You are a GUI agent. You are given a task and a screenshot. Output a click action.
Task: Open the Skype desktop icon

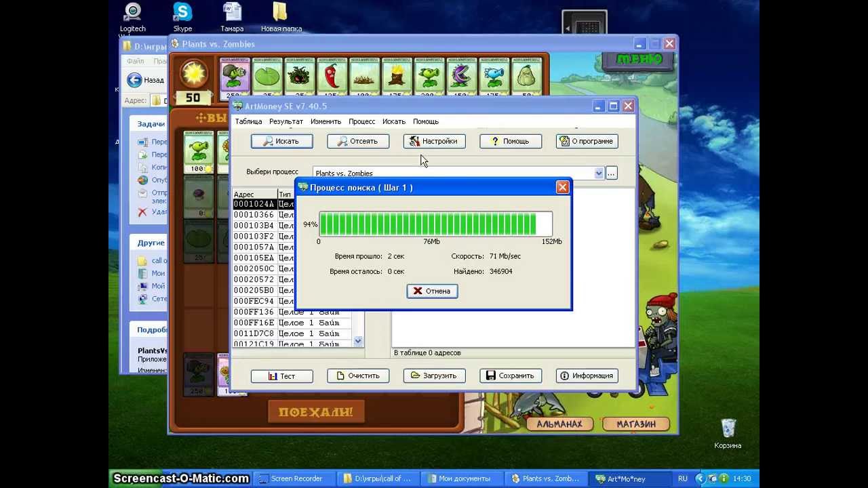[182, 18]
